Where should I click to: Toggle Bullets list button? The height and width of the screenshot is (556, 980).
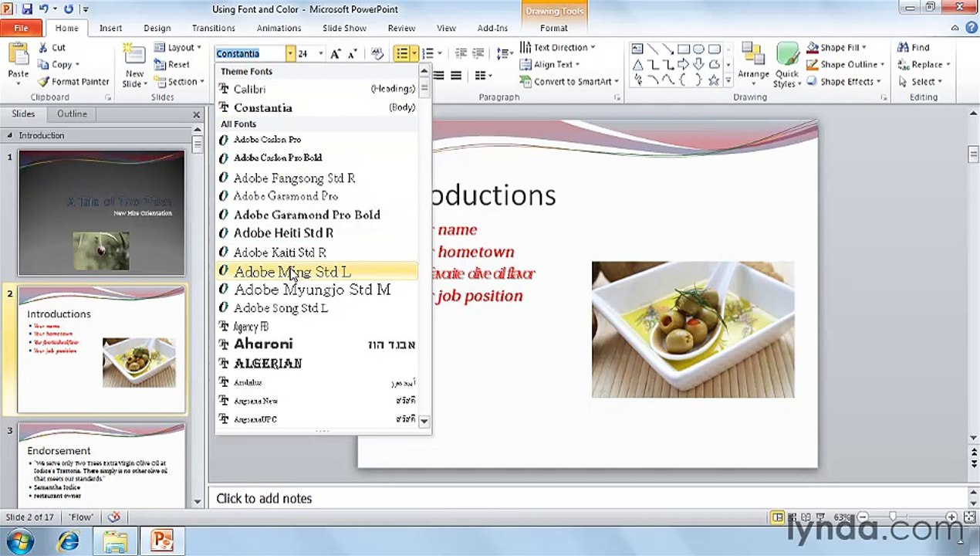pyautogui.click(x=401, y=53)
